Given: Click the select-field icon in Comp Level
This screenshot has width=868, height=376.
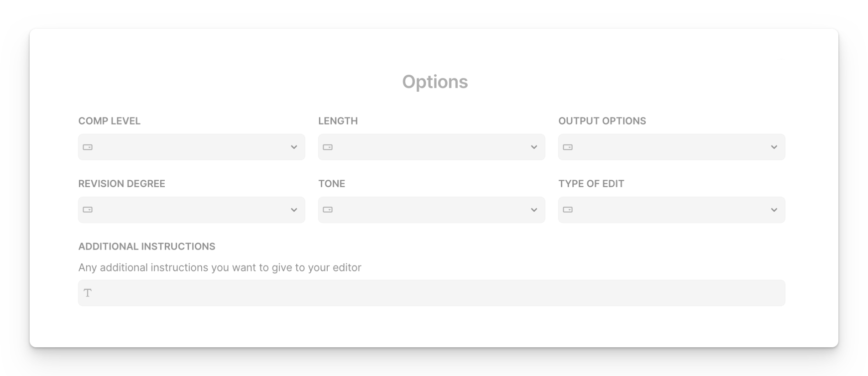Looking at the screenshot, I should pos(88,147).
